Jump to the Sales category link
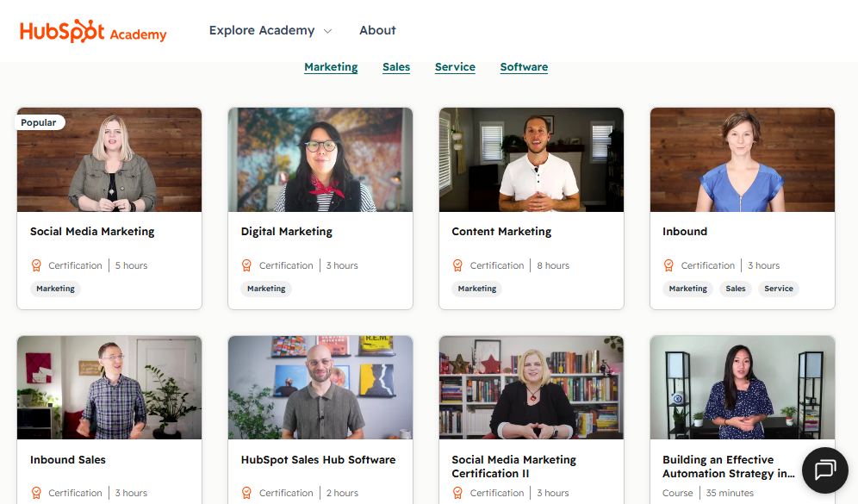Viewport: 858px width, 504px height. (396, 66)
